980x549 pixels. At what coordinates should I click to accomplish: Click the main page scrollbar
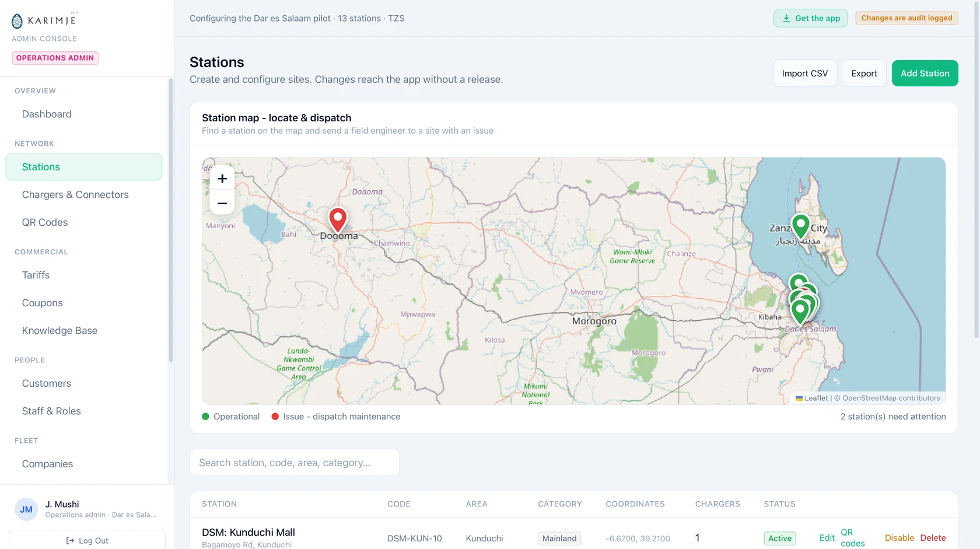(977, 169)
